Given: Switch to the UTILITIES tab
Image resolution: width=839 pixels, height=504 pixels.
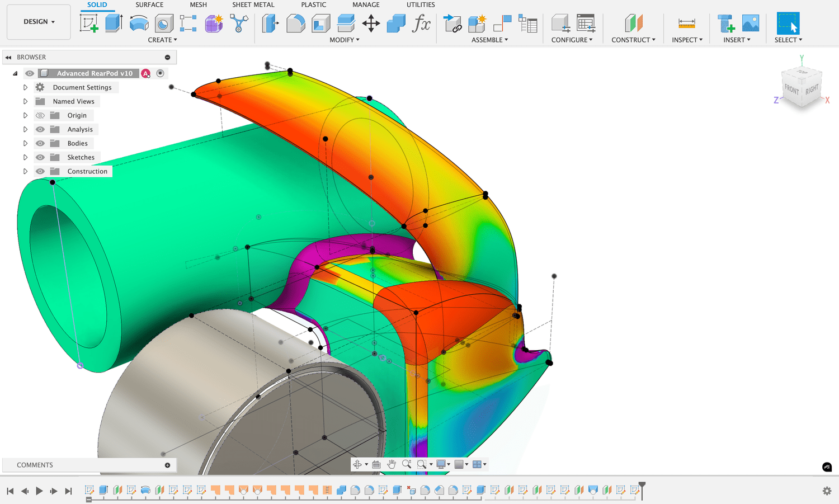Looking at the screenshot, I should [421, 4].
